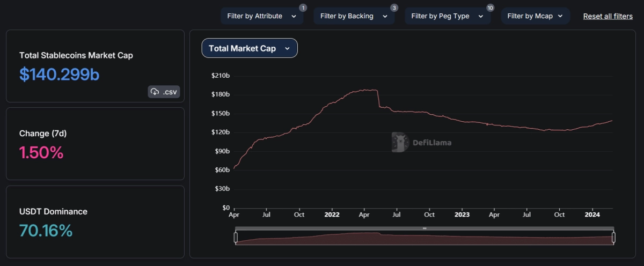Viewport: 644px width, 266px height.
Task: Click the 70.16% USDT Dominance value
Action: (46, 231)
